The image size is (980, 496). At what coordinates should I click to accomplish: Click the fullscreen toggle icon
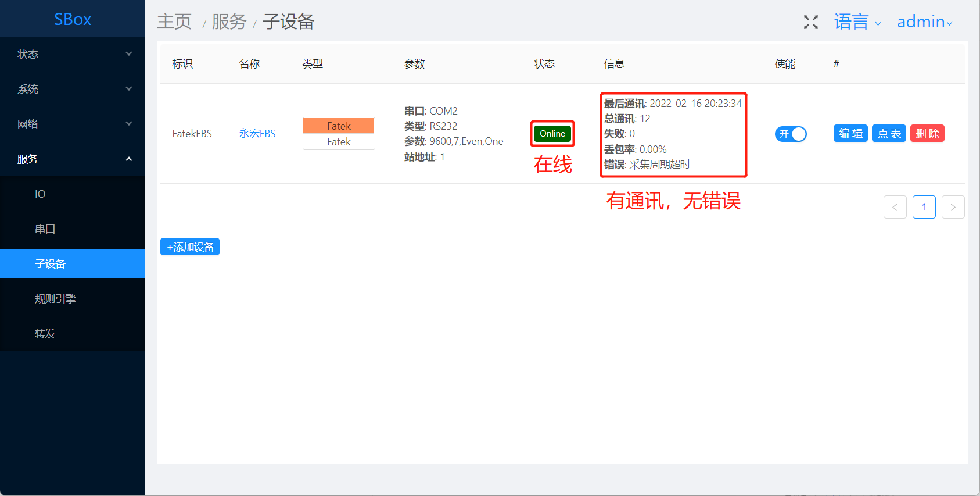[811, 22]
